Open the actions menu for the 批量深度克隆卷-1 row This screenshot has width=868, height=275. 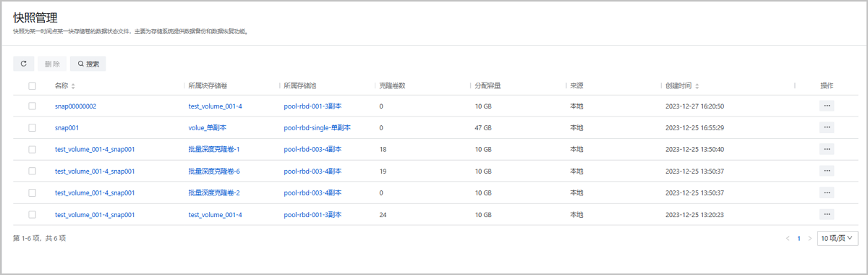[827, 149]
